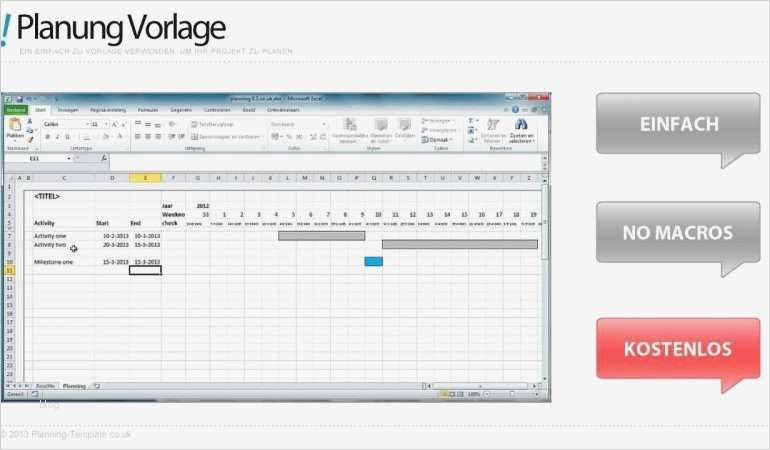Toggle italic formatting in the ribbon
Screen dimensions: 770x450
pos(57,137)
